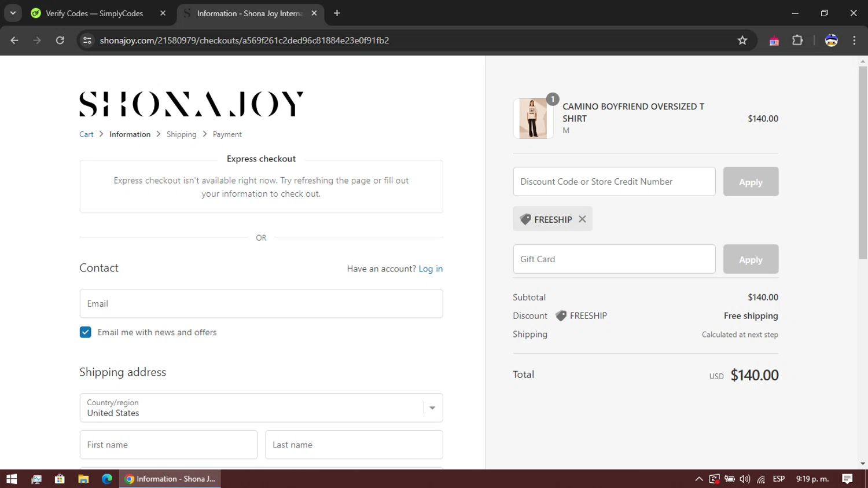Open the Windows Start menu
This screenshot has width=868, height=488.
[x=12, y=479]
